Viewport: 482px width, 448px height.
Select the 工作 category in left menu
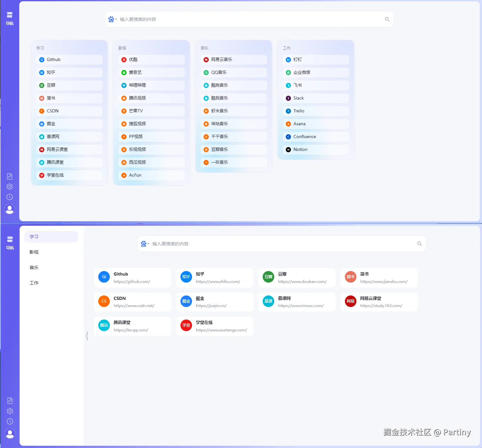(51, 283)
